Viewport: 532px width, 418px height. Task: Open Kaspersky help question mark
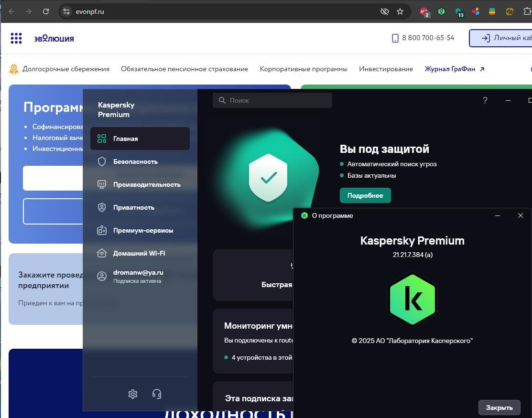[485, 100]
